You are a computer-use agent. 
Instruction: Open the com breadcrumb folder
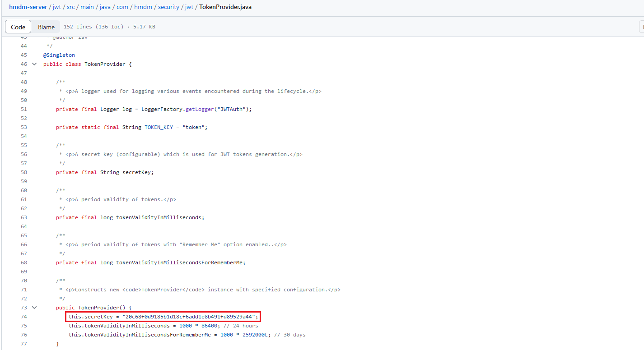click(122, 7)
